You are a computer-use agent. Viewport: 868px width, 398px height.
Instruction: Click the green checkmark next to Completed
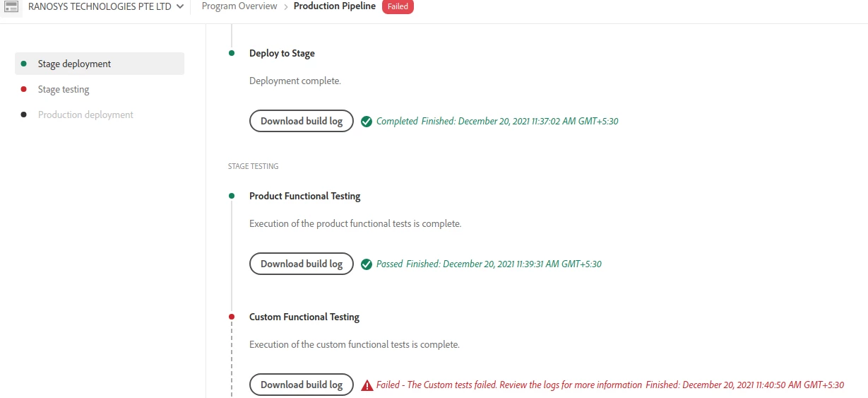click(367, 121)
